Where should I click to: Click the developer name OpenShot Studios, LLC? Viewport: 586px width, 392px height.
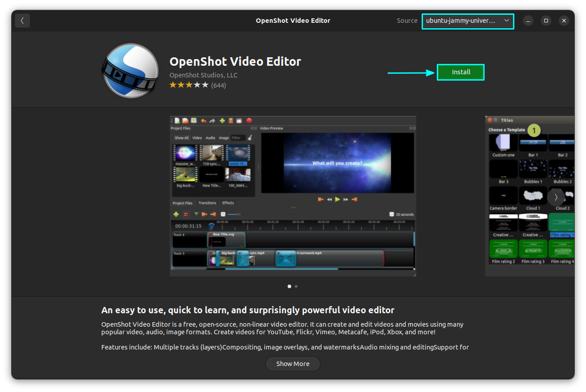coord(203,75)
